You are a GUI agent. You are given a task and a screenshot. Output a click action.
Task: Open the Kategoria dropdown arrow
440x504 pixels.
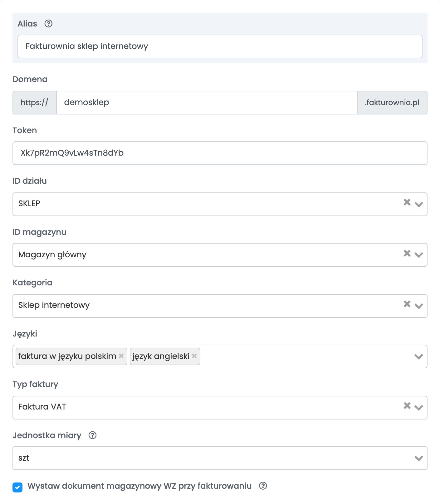[x=419, y=306]
